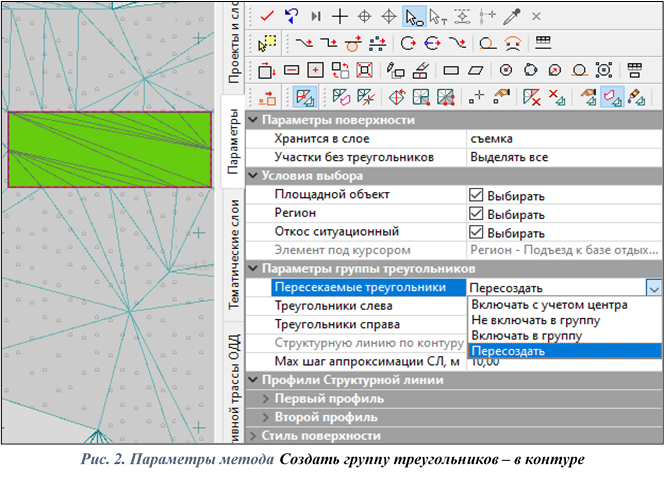
Task: Uncheck Выбирать for Регион
Action: coord(476,213)
